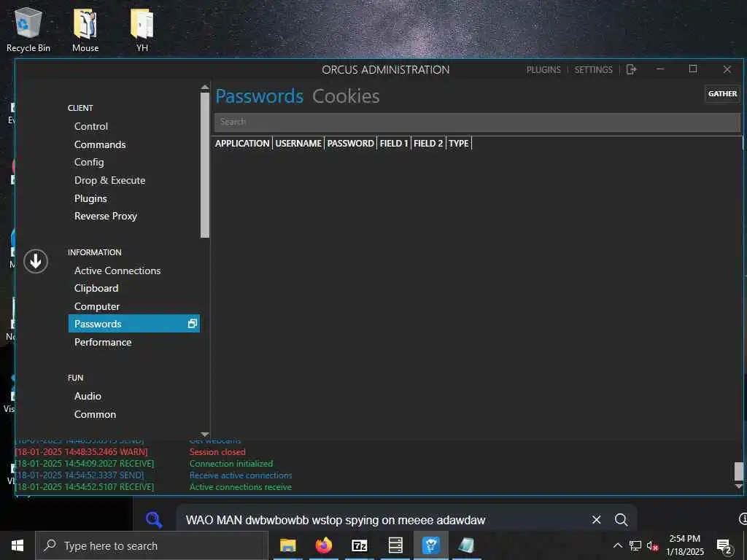Click the Windows 'Type here to search' box
Screen dimensions: 747x560
pos(152,545)
